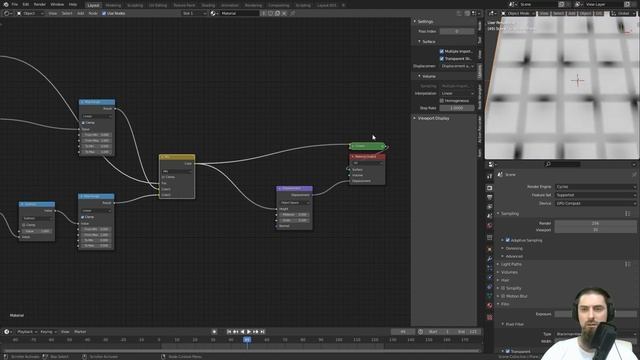Click the Render samples field
The image size is (640, 360).
(x=596, y=223)
